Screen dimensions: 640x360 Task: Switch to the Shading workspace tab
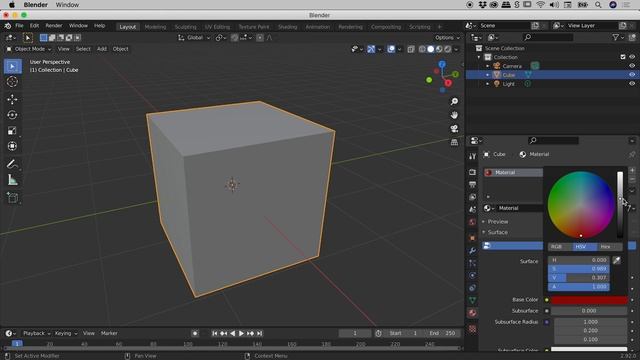(287, 27)
